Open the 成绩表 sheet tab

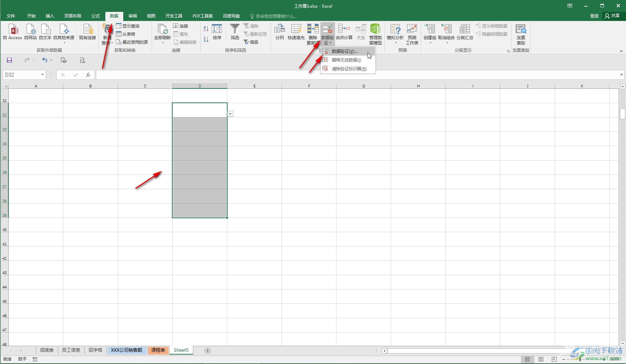coord(47,350)
